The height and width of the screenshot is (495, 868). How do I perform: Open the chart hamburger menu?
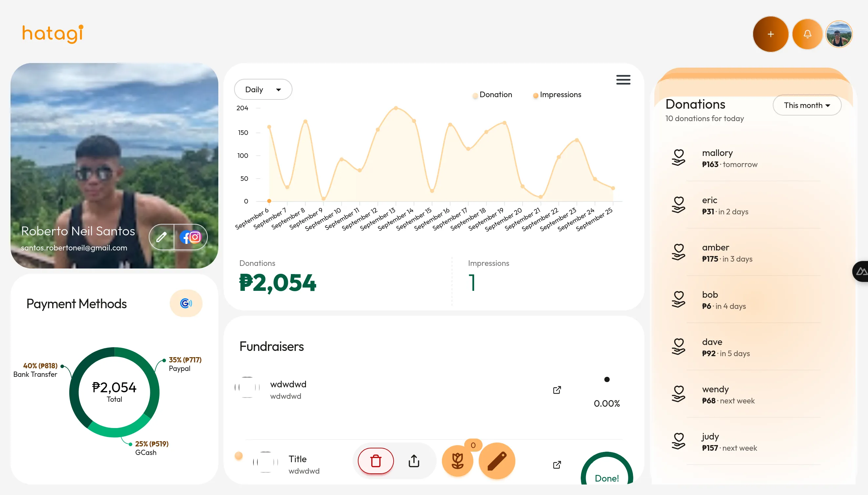click(x=623, y=79)
